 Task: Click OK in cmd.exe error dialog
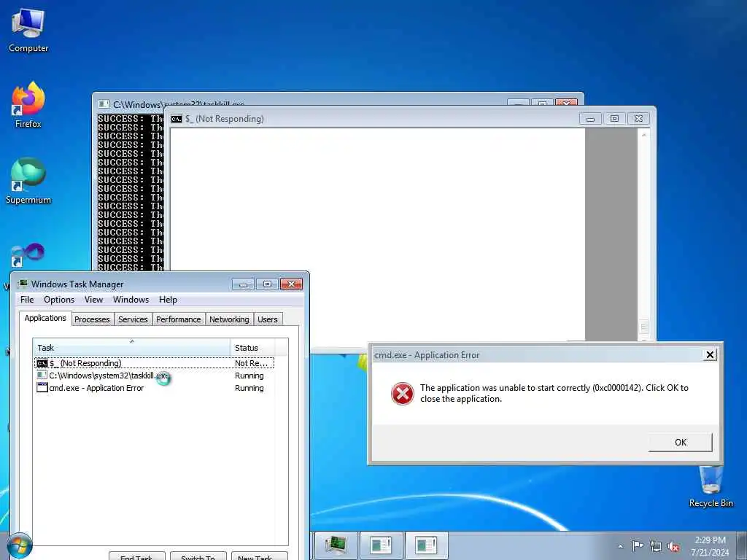click(x=681, y=443)
